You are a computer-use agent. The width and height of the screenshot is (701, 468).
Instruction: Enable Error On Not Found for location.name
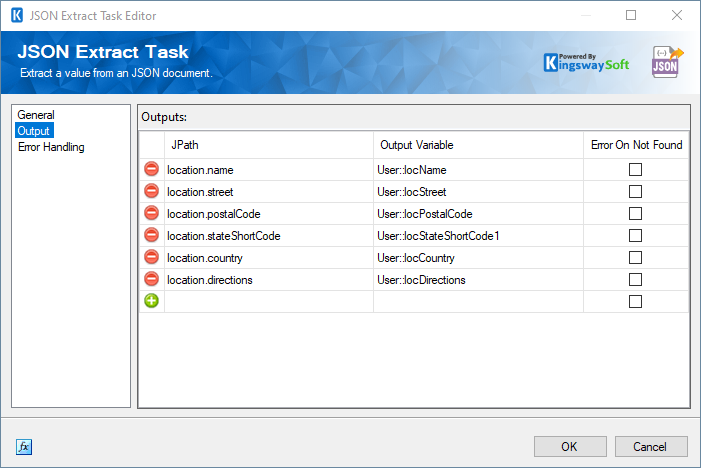tap(635, 170)
